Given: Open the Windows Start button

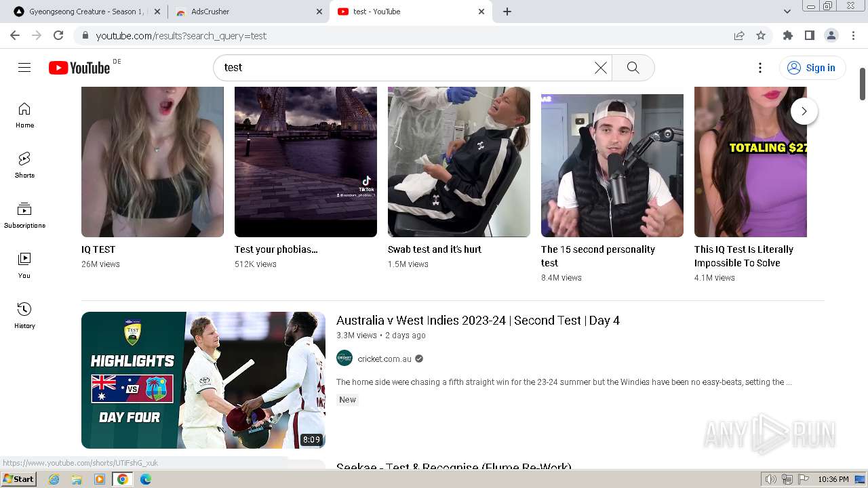Looking at the screenshot, I should [x=18, y=479].
